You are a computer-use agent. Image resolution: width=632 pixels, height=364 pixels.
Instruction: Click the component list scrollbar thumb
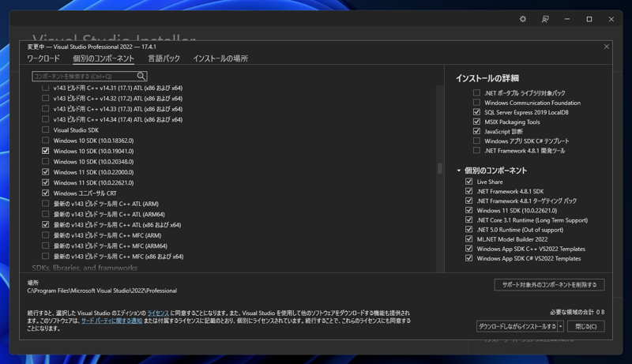[x=440, y=168]
